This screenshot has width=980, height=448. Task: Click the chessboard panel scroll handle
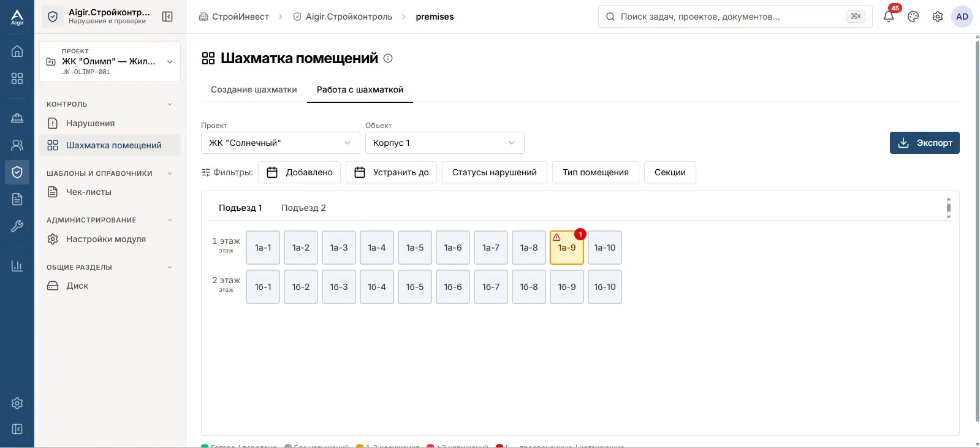(949, 208)
